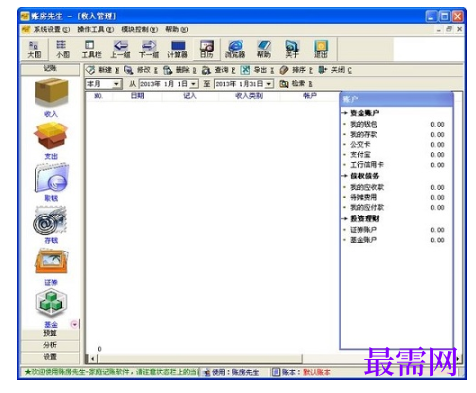The width and height of the screenshot is (476, 393).
Task: Open the calculator (计算器)
Action: 177,49
